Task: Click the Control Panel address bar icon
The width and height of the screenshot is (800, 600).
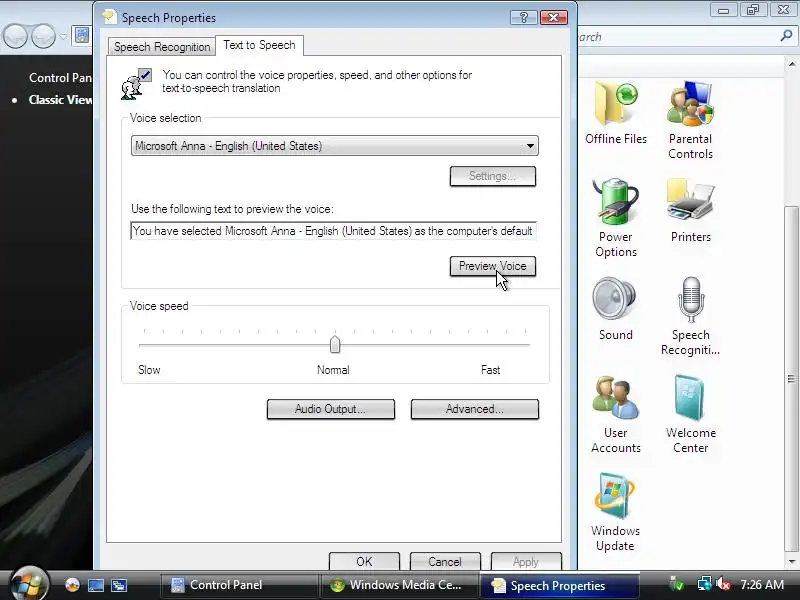Action: click(x=81, y=35)
